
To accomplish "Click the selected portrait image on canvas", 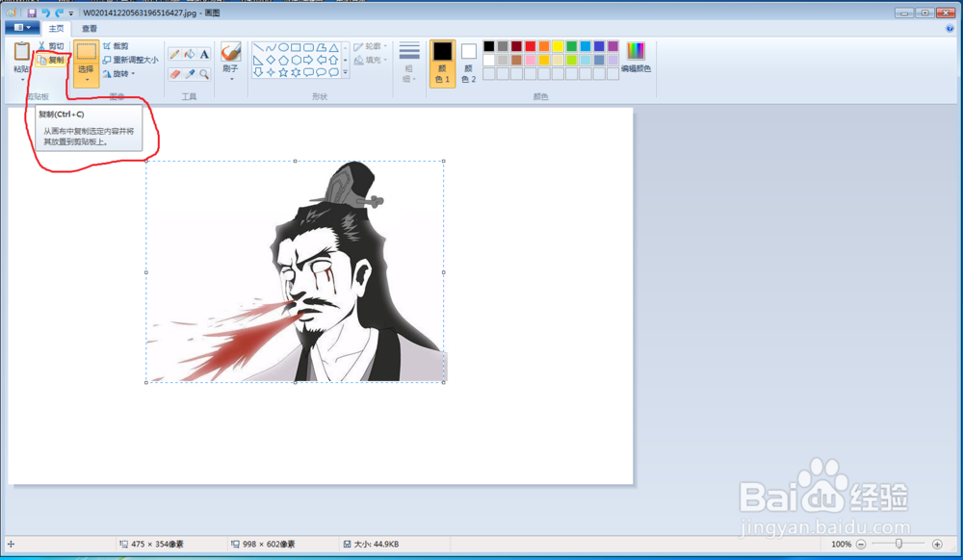I will point(295,271).
